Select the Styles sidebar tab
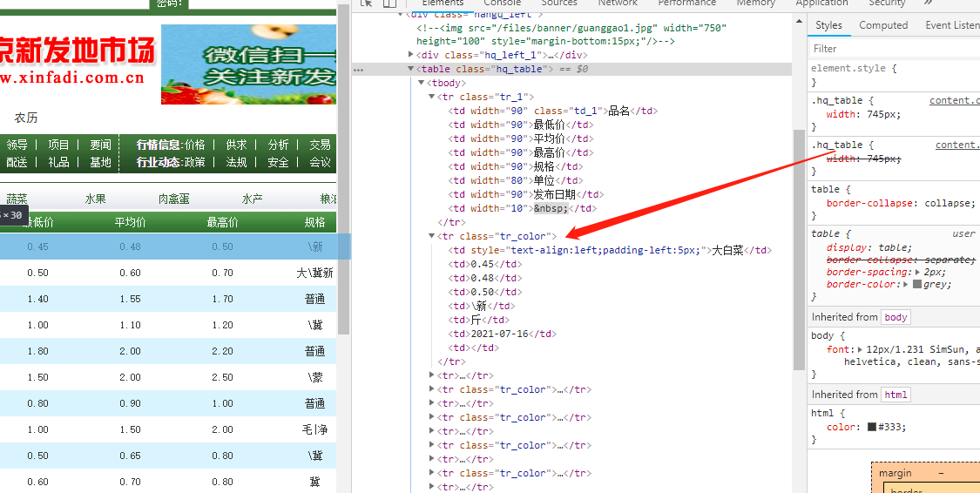Viewport: 980px width, 493px height. tap(828, 25)
